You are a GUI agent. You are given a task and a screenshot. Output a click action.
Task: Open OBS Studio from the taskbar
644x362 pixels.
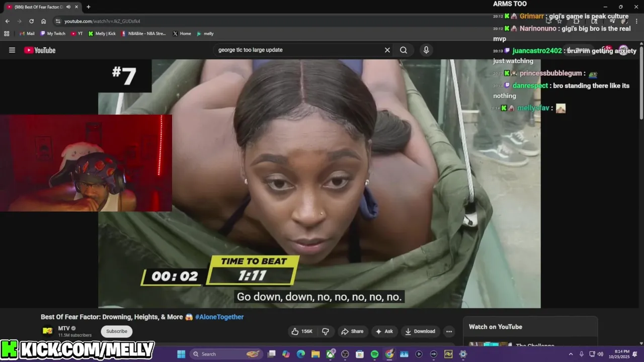[345, 354]
